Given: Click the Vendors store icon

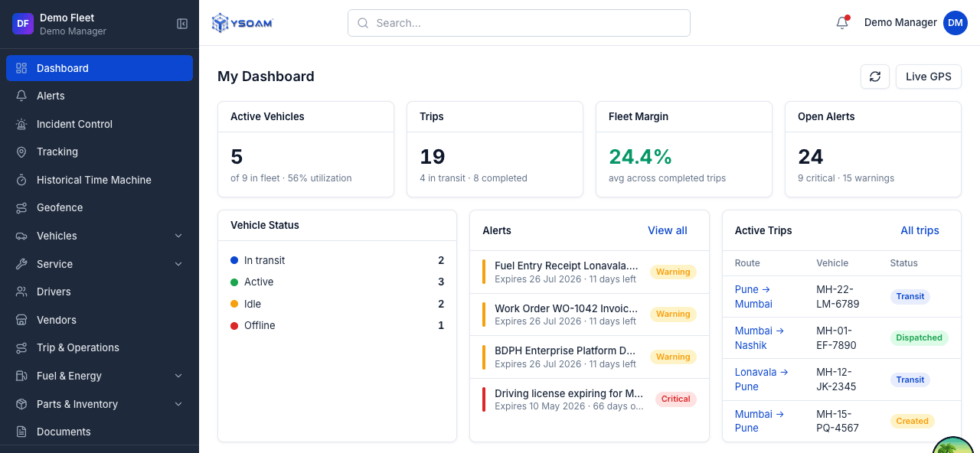Looking at the screenshot, I should [x=21, y=320].
